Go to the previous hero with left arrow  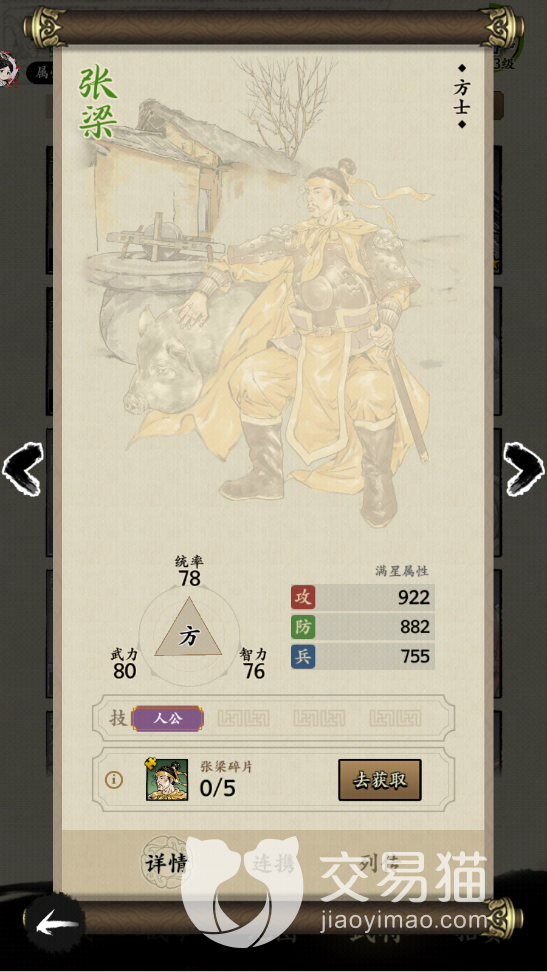pos(22,469)
